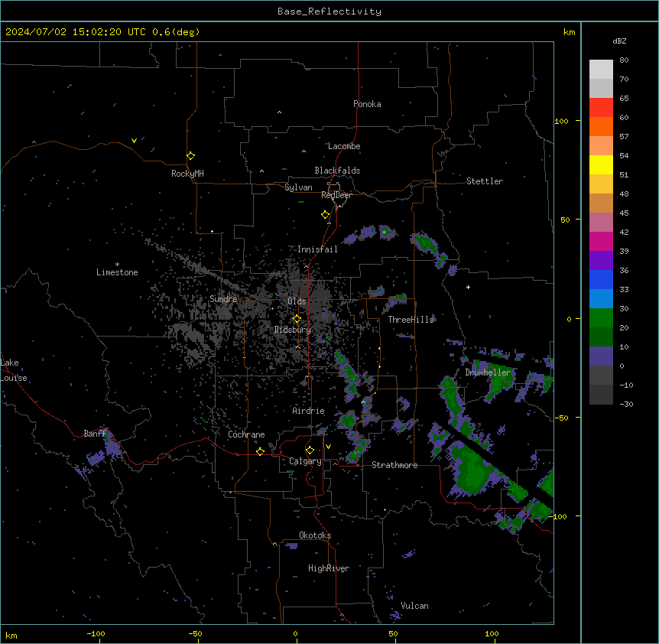This screenshot has width=659, height=644.
Task: Click the -10 dark gray legend swatch
Action: [x=601, y=395]
